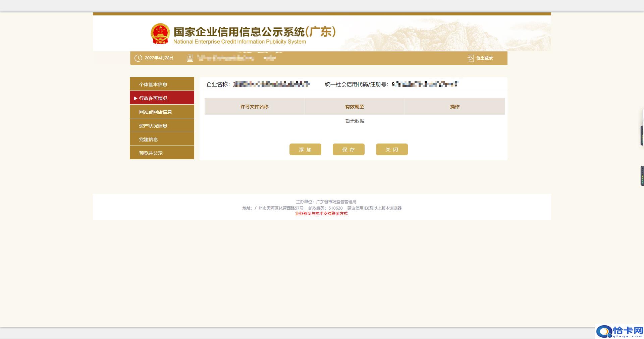Click the 保存 button

point(348,149)
